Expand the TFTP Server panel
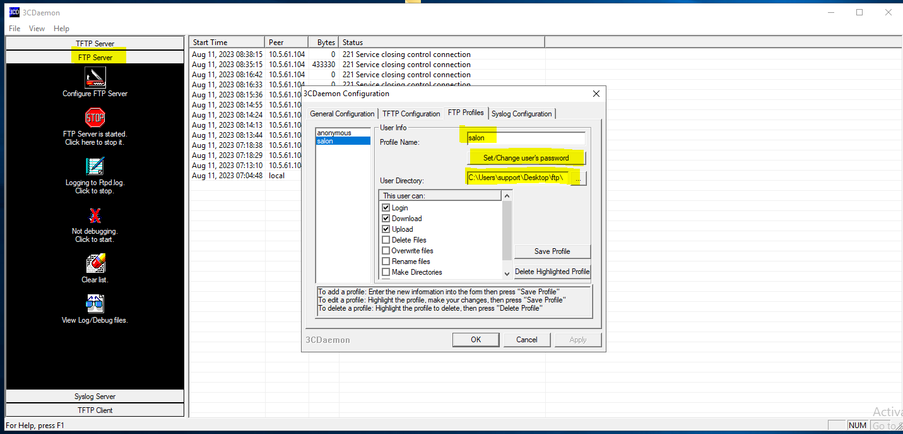 (95, 43)
